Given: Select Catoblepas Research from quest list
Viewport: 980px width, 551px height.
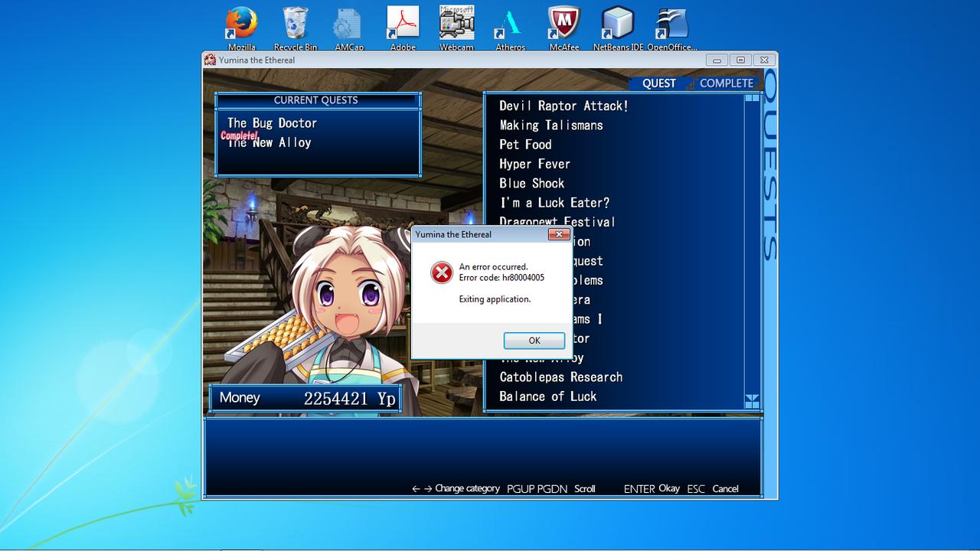Looking at the screenshot, I should pos(560,377).
